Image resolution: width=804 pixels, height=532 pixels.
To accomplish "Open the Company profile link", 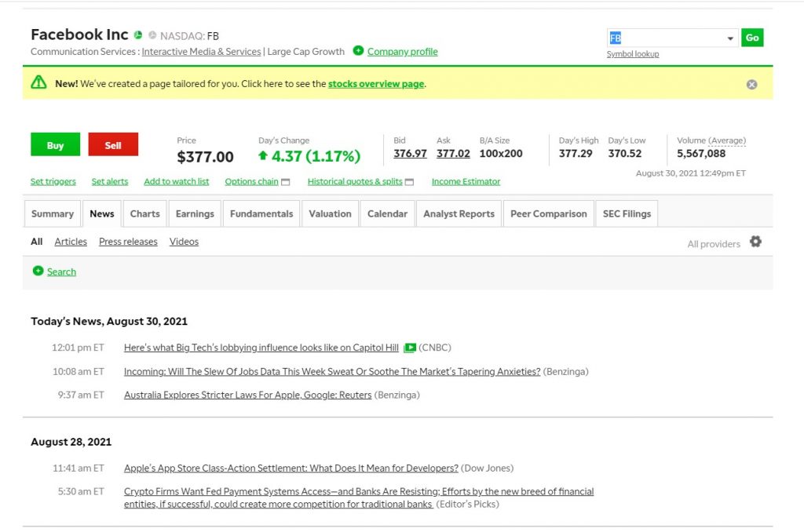I will pos(403,52).
